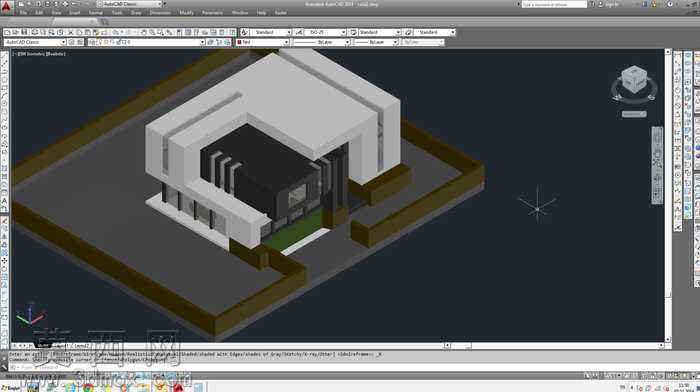Viewport: 700px width, 392px height.
Task: Select the Move tool in Modify toolbar
Action: tap(4, 261)
